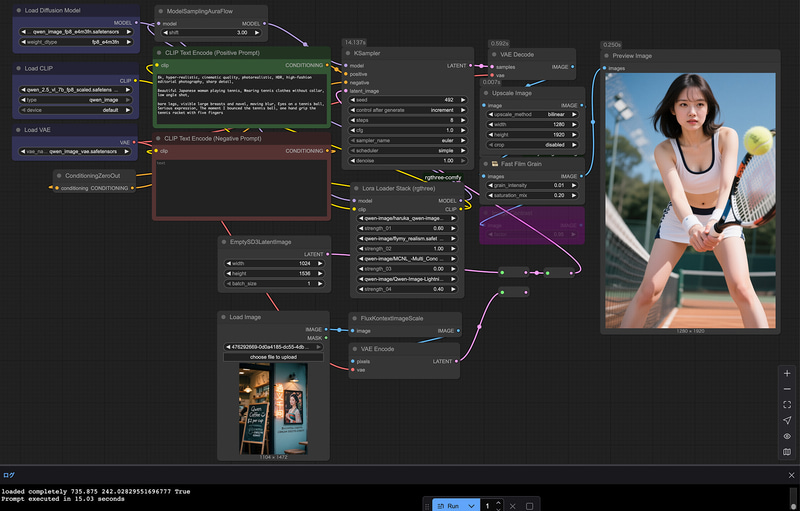This screenshot has height=511, width=800.
Task: Open the Load CLIP device default dropdown
Action: (x=76, y=110)
